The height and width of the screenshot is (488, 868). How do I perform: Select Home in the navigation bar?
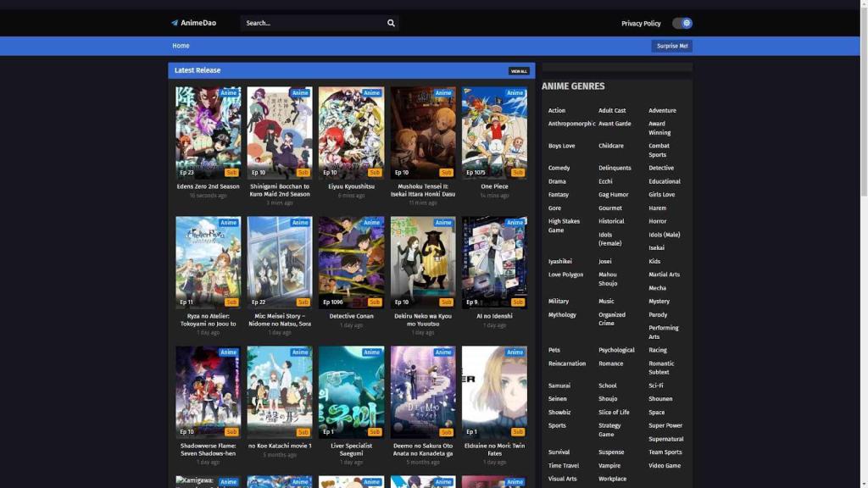point(181,45)
